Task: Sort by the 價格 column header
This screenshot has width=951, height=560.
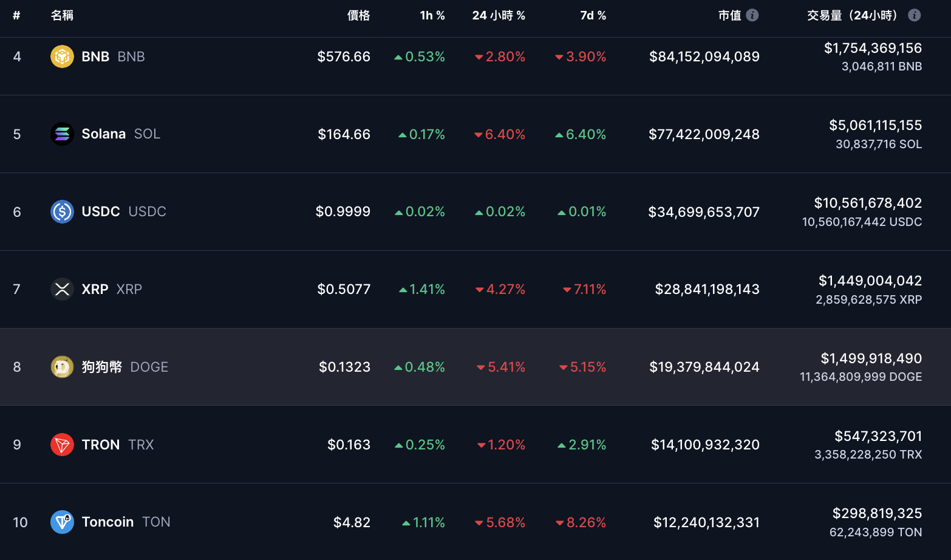Action: 358,15
